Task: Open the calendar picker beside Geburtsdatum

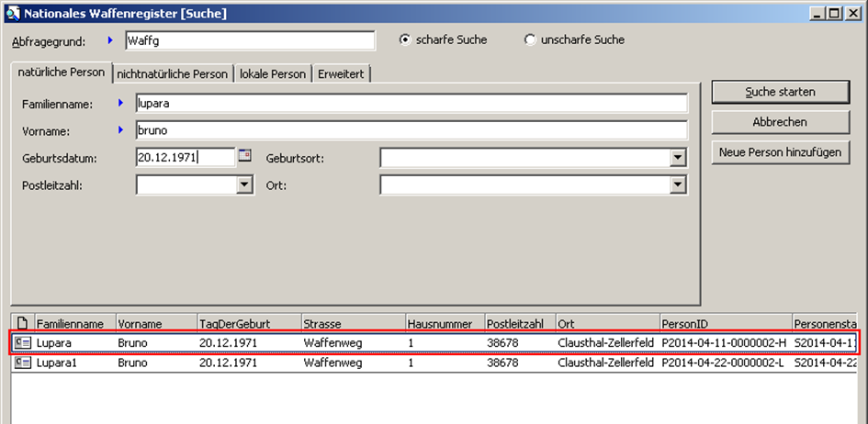Action: (x=244, y=156)
